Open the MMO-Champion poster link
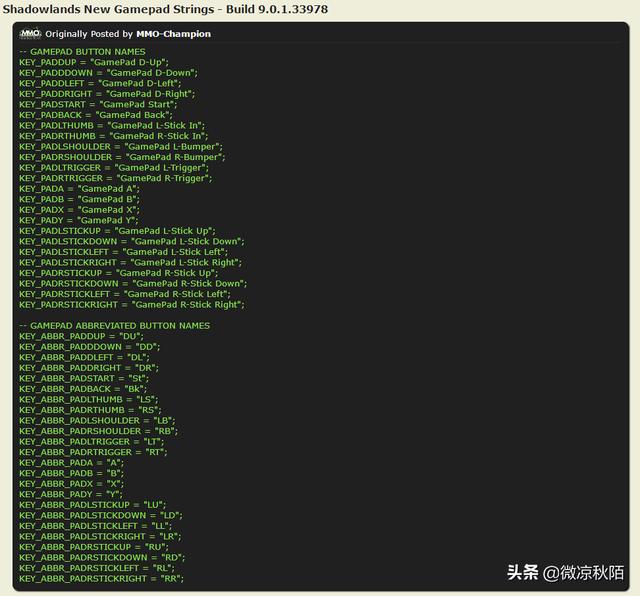Screen dimensions: 640x596 (173, 34)
